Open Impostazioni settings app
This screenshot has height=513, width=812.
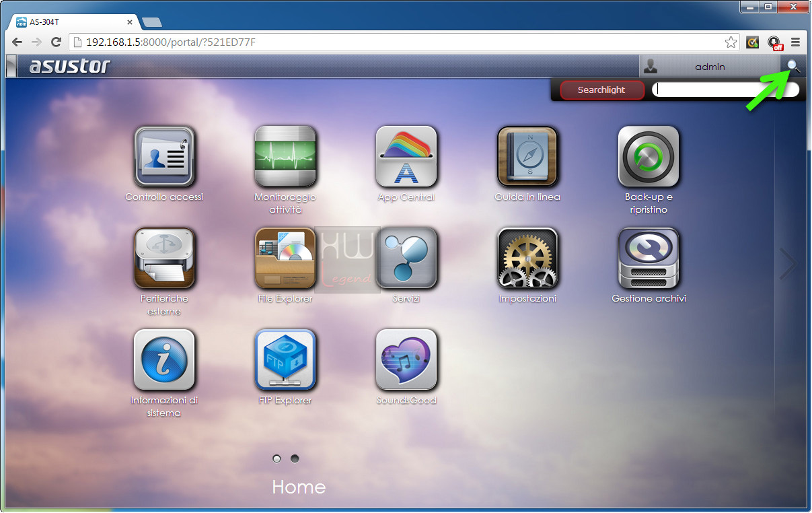(x=527, y=258)
